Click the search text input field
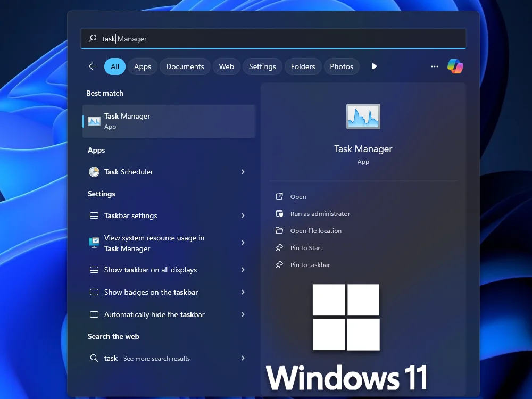532x399 pixels. pos(273,38)
